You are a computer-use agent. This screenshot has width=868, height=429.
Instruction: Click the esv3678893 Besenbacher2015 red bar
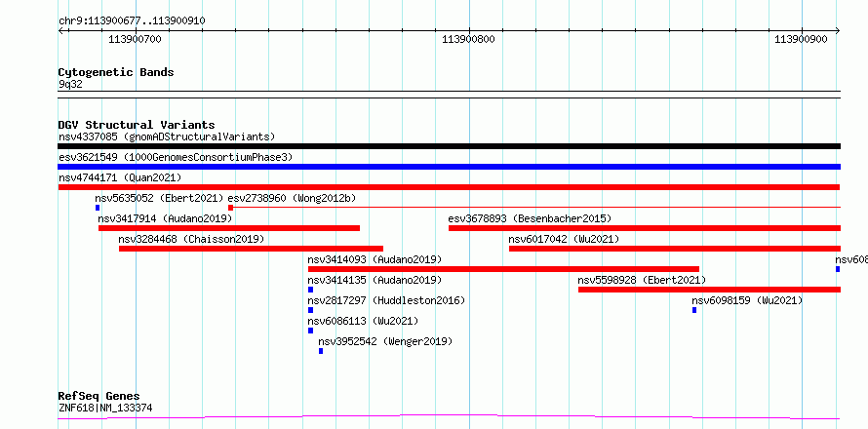(x=645, y=228)
